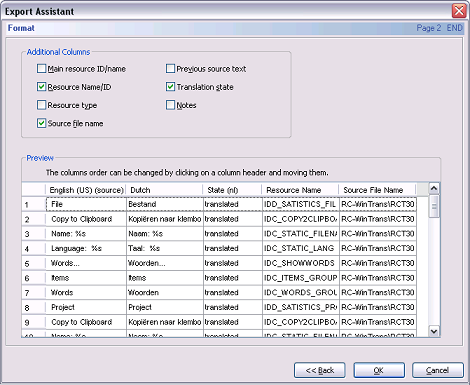The height and width of the screenshot is (385, 470).
Task: Select the IDC_STATIC_LANG resource name cell
Action: (x=301, y=248)
